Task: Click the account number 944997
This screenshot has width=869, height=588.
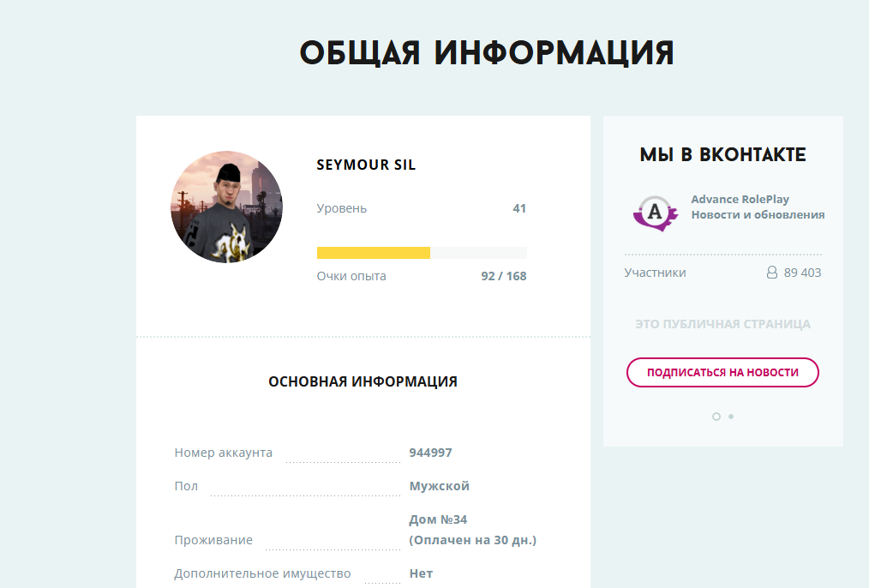Action: [x=430, y=453]
